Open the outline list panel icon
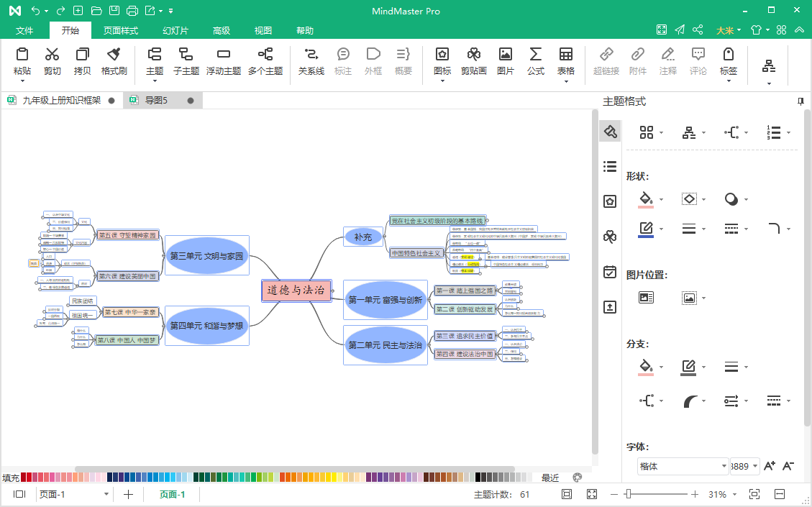Screen dimensions: 812x507 (x=610, y=166)
